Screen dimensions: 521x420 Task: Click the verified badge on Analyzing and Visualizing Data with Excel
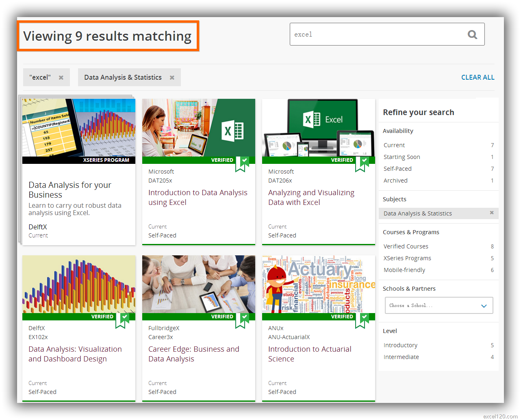pyautogui.click(x=362, y=164)
